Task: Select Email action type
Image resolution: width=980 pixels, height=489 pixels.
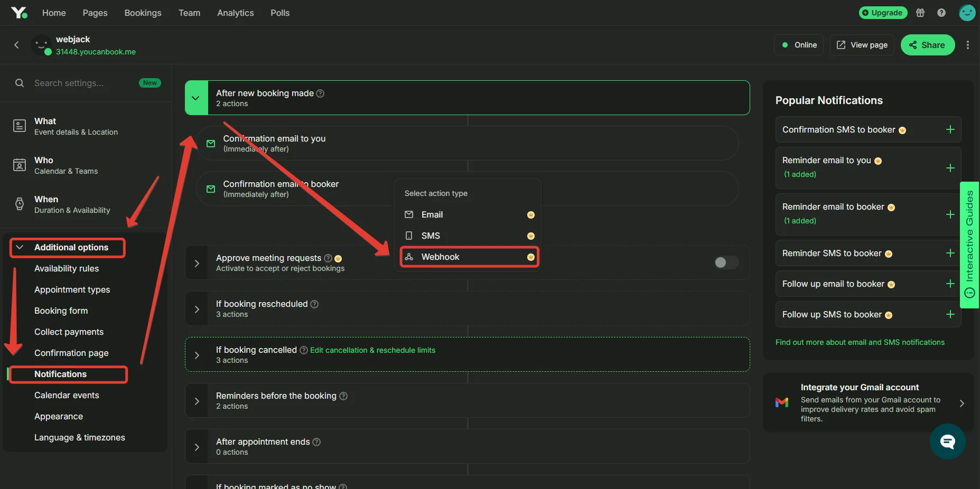Action: (469, 215)
